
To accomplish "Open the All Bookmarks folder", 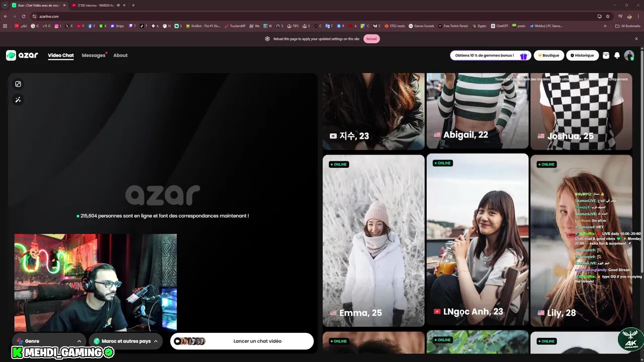I will click(x=627, y=26).
